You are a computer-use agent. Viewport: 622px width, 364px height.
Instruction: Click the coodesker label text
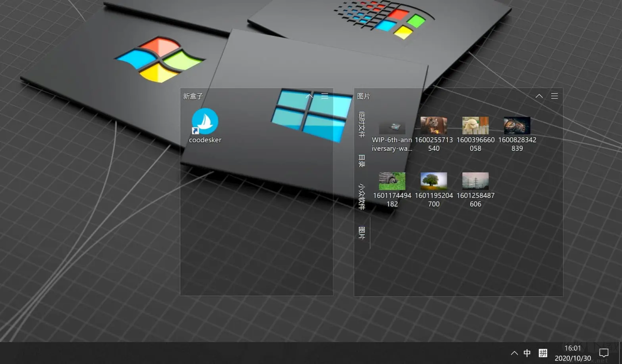[x=205, y=140]
